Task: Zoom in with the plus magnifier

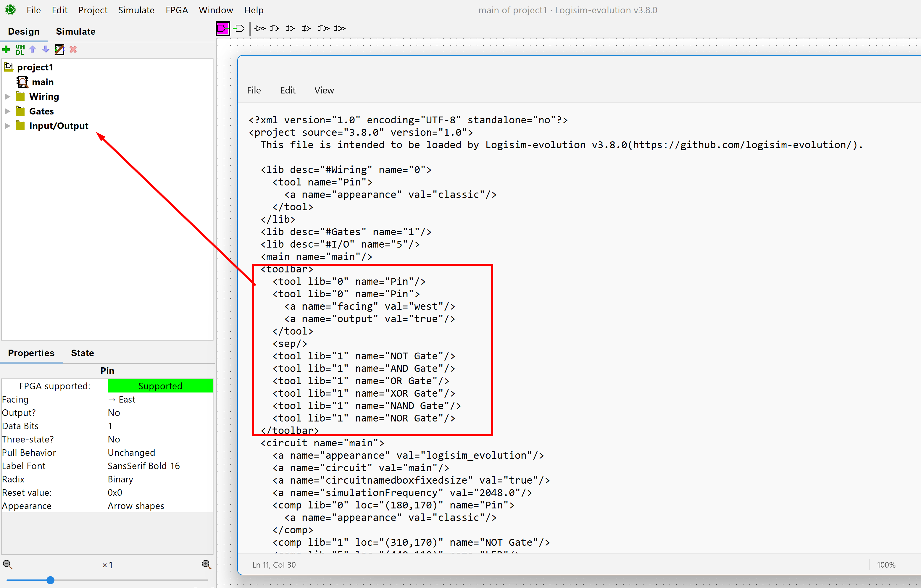Action: pos(206,565)
